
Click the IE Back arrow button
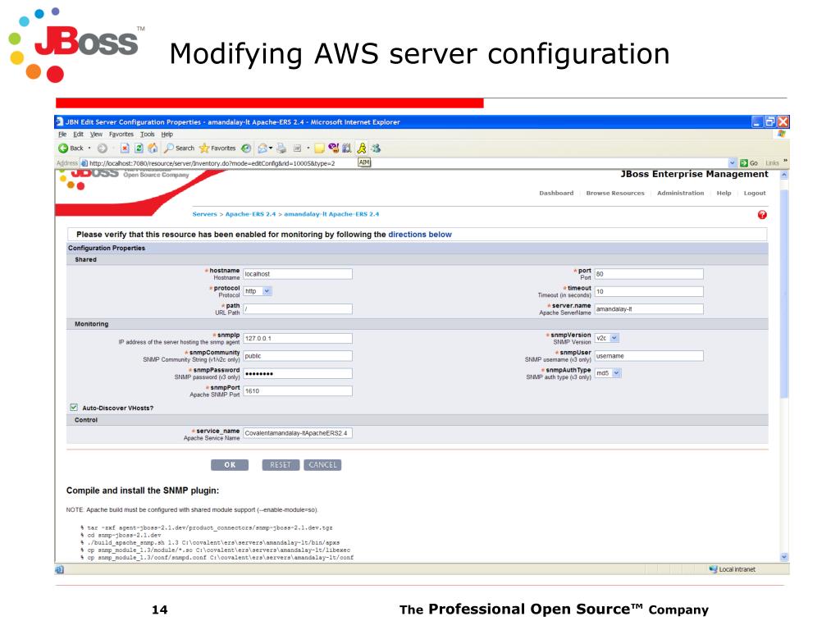(x=63, y=148)
